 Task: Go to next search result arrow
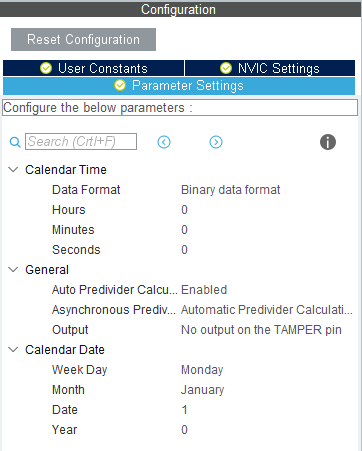pos(216,142)
